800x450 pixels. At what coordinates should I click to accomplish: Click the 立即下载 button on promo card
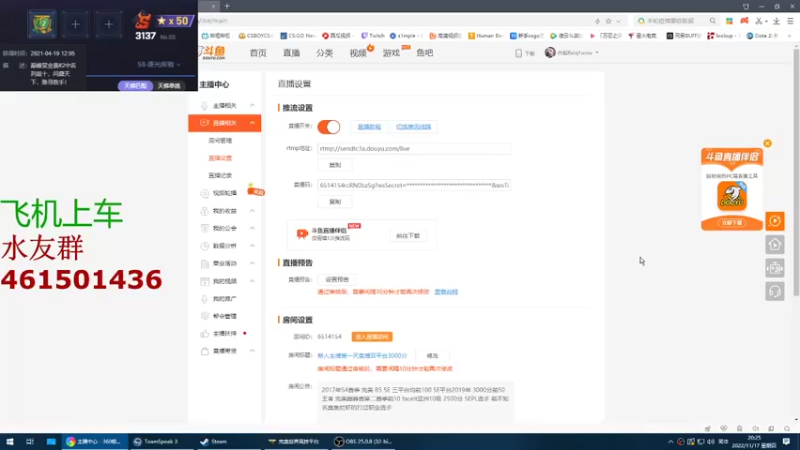(x=732, y=223)
